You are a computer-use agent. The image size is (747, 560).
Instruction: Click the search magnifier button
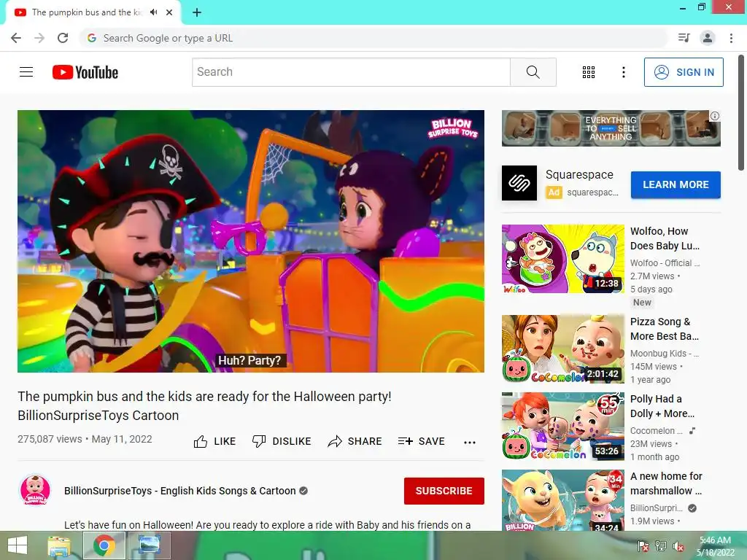533,72
